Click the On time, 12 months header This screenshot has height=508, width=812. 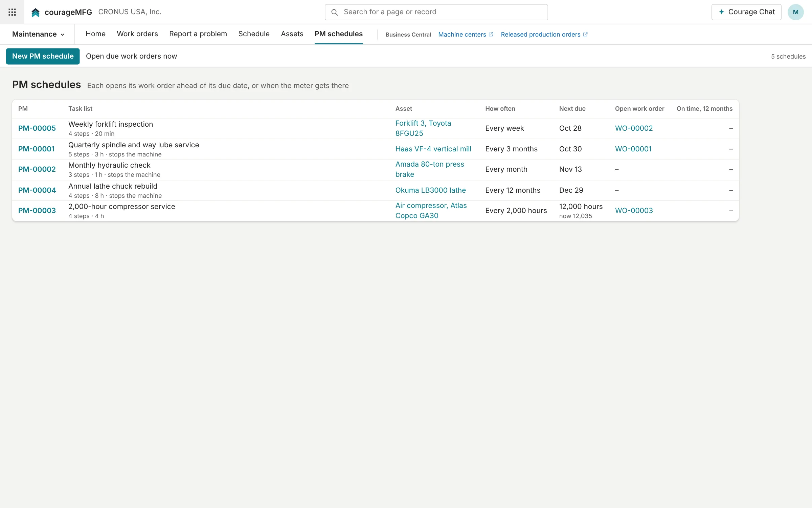(x=704, y=109)
